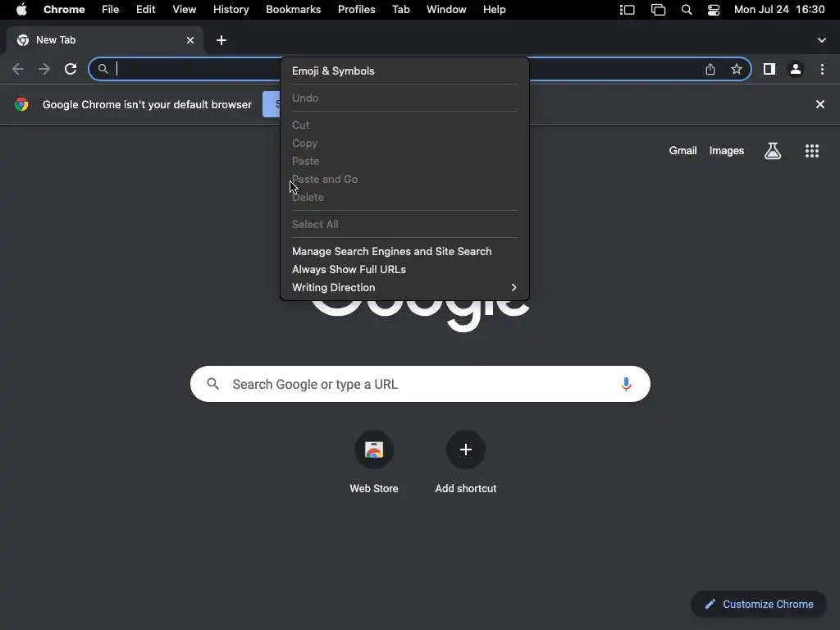Open the History menu

(231, 10)
